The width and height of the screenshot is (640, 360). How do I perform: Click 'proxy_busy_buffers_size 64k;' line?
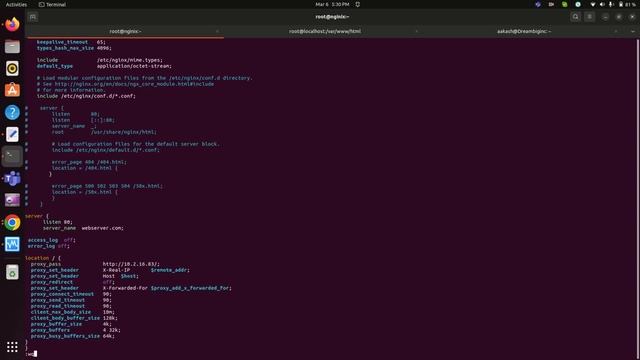[x=73, y=336]
